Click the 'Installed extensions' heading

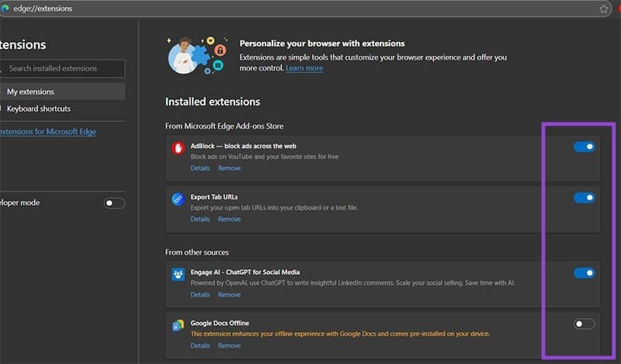(x=213, y=102)
